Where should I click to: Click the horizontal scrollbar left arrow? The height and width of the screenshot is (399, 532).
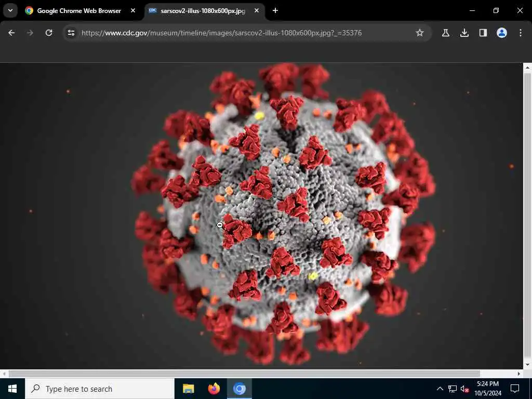4,374
